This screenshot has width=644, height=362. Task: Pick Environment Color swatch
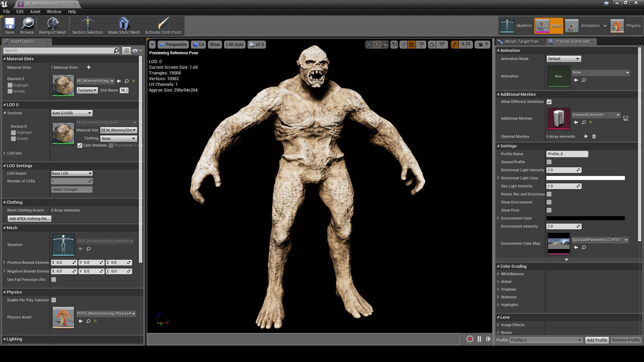[x=585, y=218]
